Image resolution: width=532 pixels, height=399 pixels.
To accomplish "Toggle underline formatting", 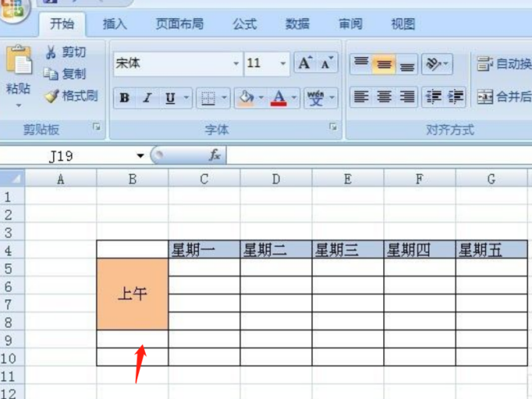I will pyautogui.click(x=170, y=98).
